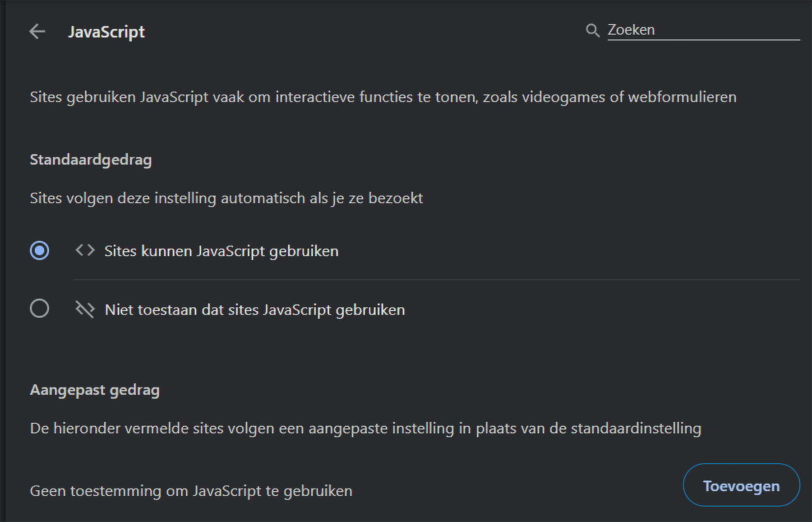Viewport: 812px width, 522px height.
Task: Click the word 'webformulieren' in the top description
Action: [682, 97]
